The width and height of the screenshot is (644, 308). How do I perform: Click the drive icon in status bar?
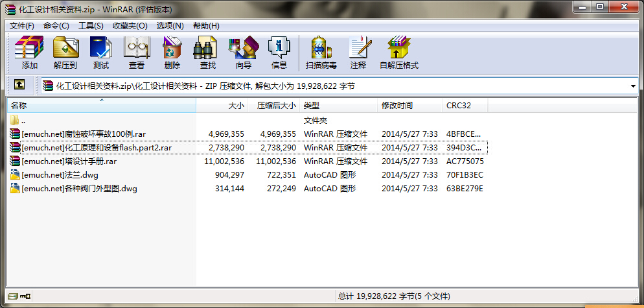point(13,296)
